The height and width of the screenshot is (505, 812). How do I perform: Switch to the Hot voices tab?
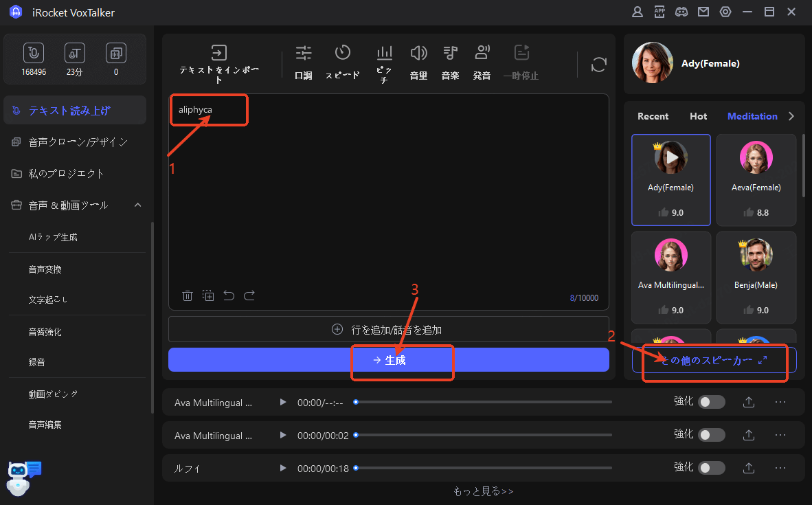click(x=698, y=116)
